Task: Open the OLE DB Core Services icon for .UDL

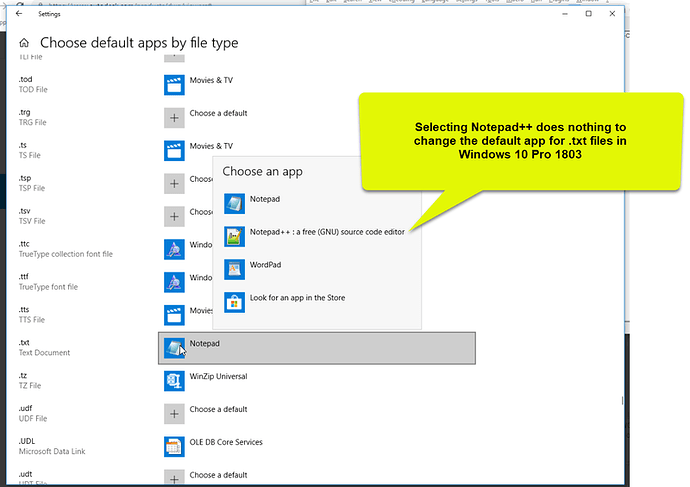Action: [x=174, y=447]
